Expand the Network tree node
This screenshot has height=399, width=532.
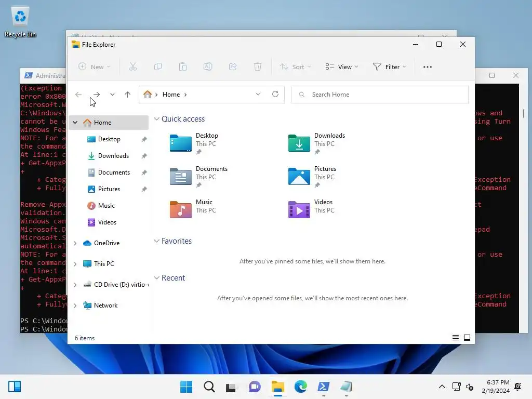pos(75,305)
